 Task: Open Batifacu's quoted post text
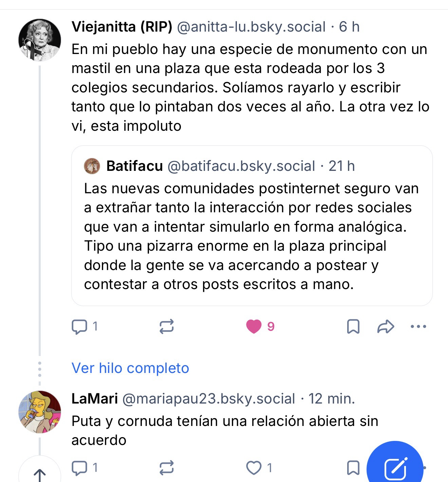coord(251,236)
